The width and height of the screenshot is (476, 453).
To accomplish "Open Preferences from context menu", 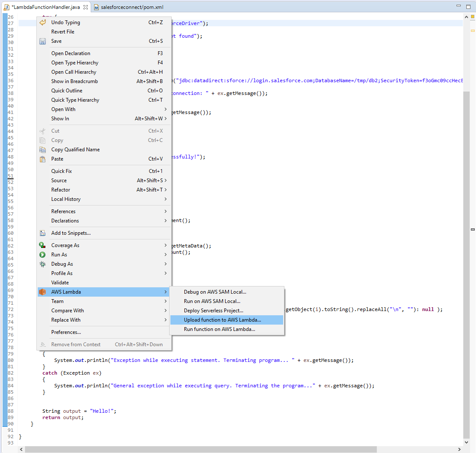I will click(104, 332).
